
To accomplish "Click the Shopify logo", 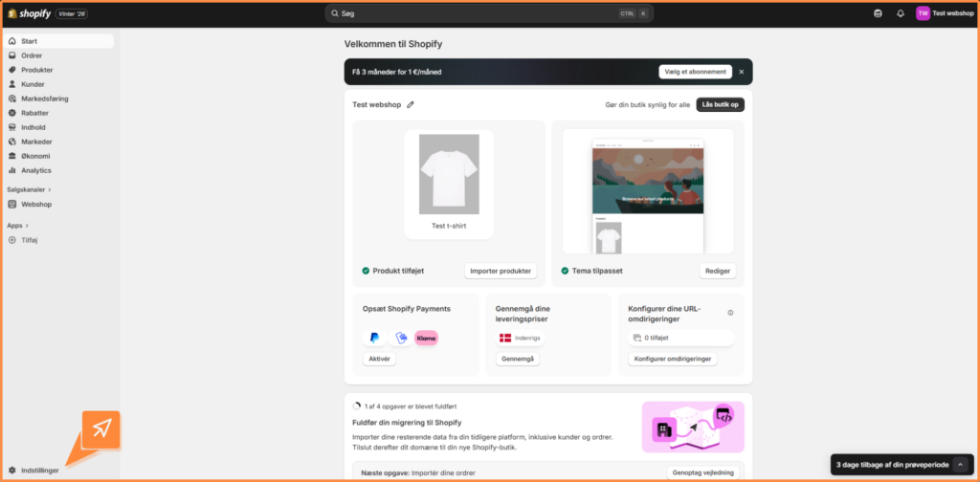I will [31, 13].
